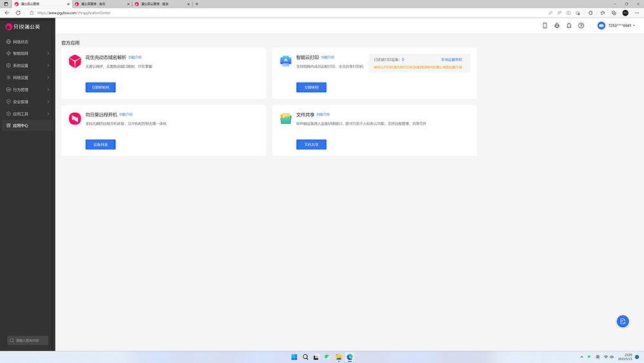Click the 花生壳动态域名解析 card title
The image size is (644, 363).
(x=106, y=57)
